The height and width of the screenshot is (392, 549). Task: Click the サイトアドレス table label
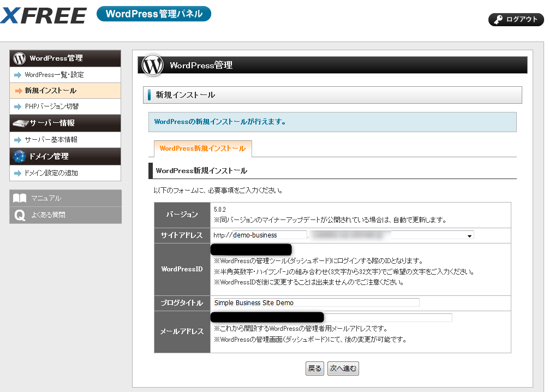coord(182,235)
